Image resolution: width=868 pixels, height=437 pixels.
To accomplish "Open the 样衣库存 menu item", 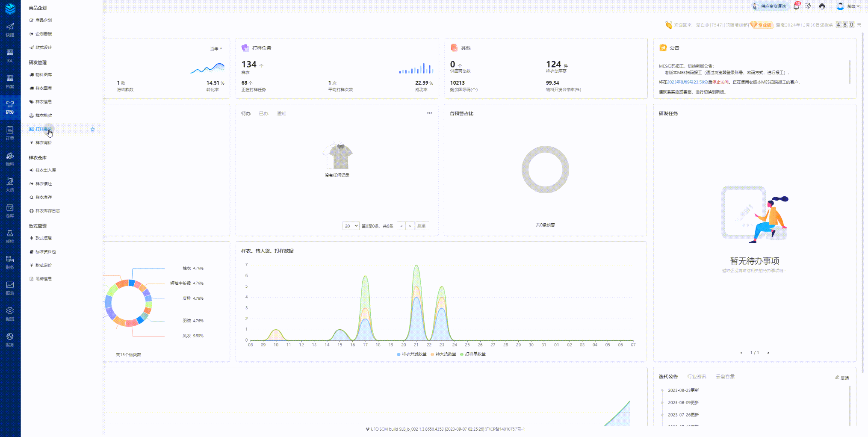I will [x=44, y=198].
